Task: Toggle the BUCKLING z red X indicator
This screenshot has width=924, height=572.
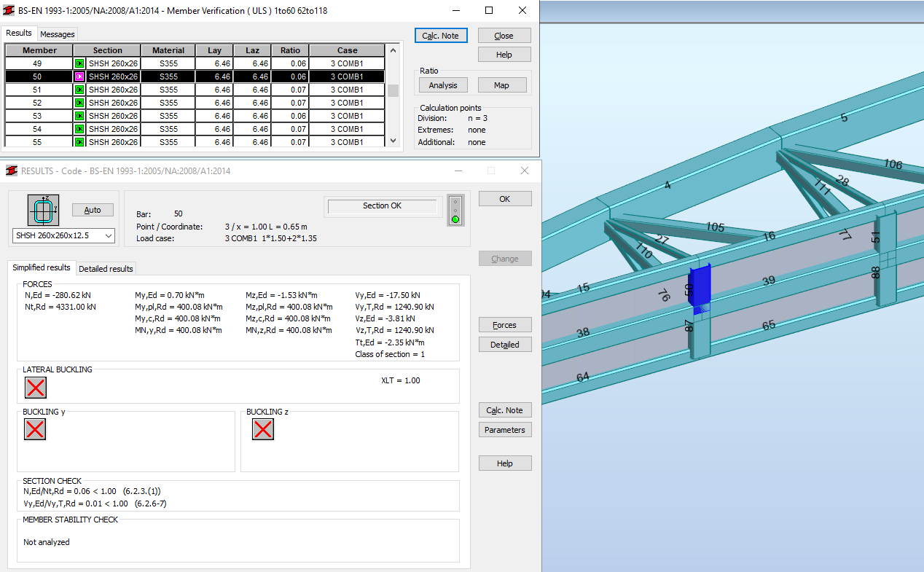Action: (x=263, y=429)
